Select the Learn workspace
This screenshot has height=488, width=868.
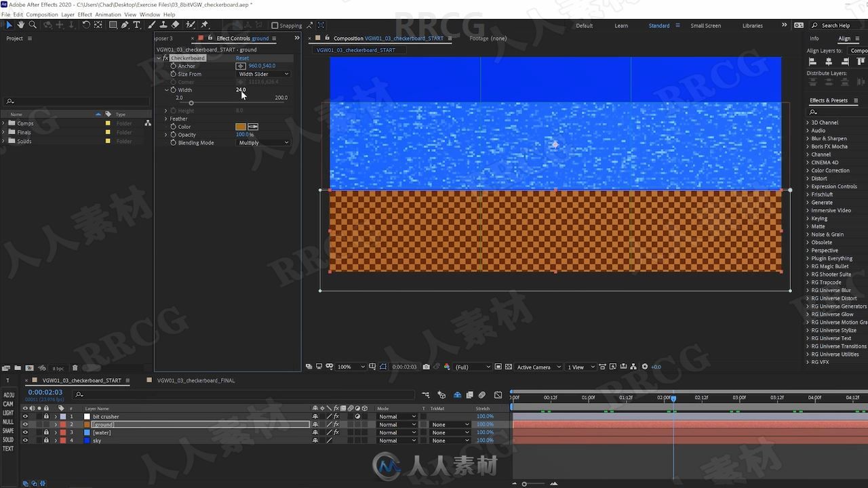coord(621,26)
